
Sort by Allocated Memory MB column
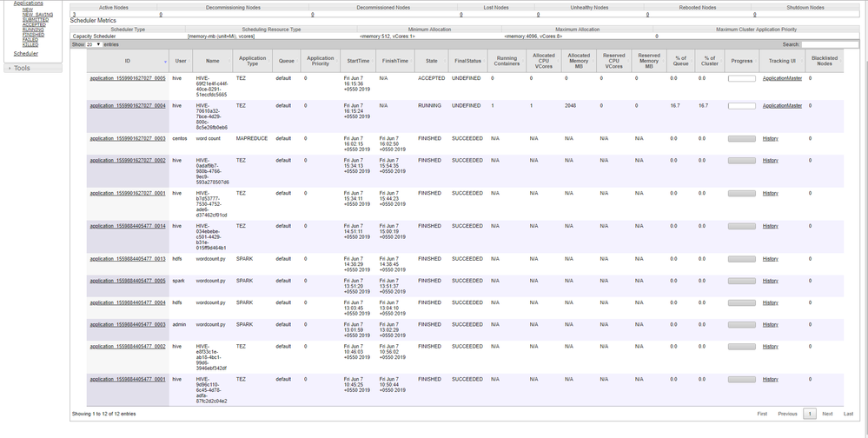coord(578,61)
